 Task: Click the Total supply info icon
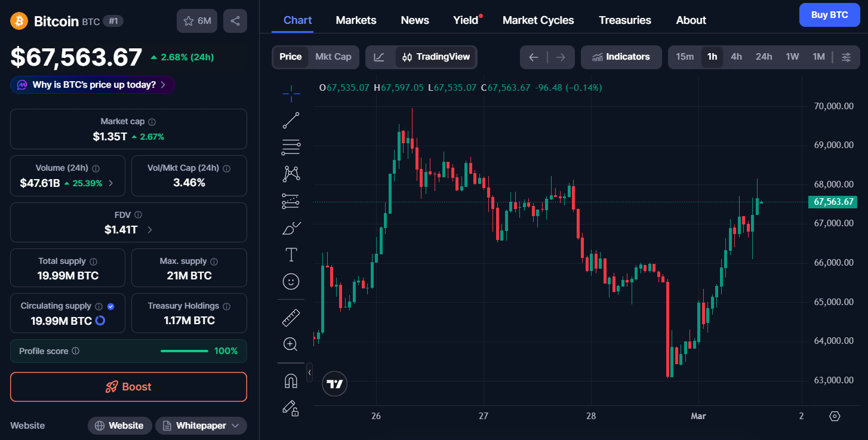click(x=94, y=261)
